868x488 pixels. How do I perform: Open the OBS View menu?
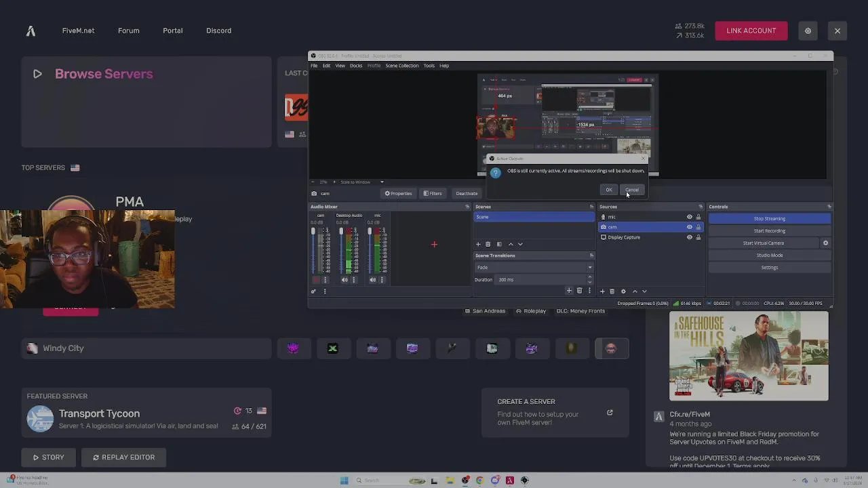[340, 66]
